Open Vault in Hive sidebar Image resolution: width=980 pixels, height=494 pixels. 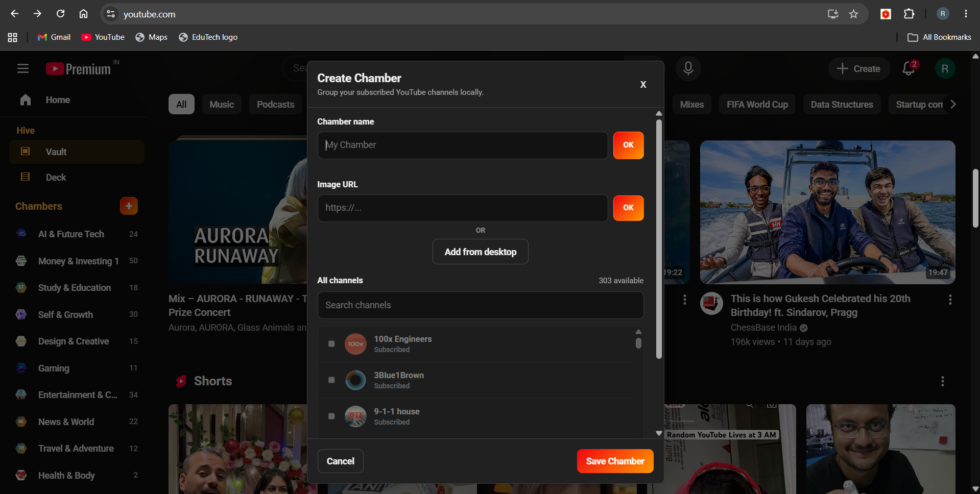[77, 152]
